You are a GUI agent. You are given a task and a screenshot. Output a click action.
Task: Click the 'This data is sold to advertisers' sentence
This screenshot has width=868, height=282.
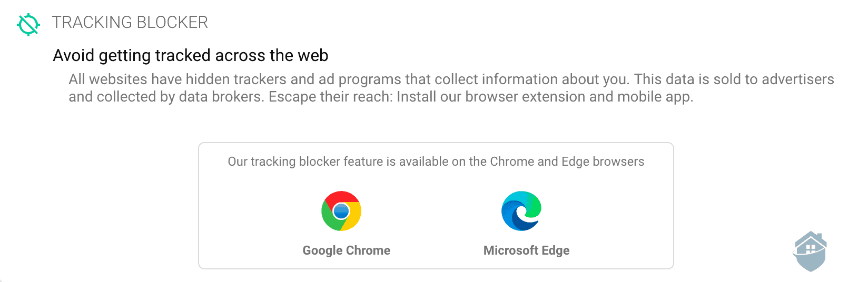734,79
